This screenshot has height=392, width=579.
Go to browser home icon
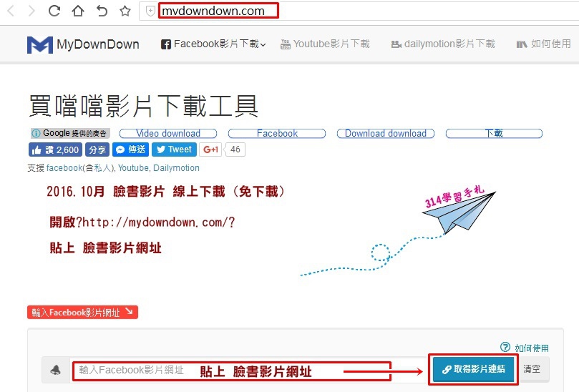coord(77,11)
